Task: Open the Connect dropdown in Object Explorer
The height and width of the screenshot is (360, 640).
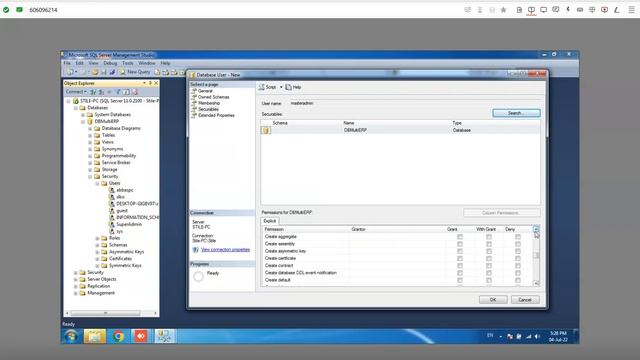Action: pyautogui.click(x=76, y=92)
